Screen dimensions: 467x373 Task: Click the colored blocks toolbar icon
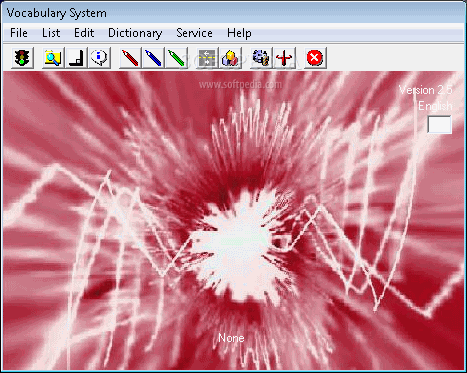[x=231, y=58]
